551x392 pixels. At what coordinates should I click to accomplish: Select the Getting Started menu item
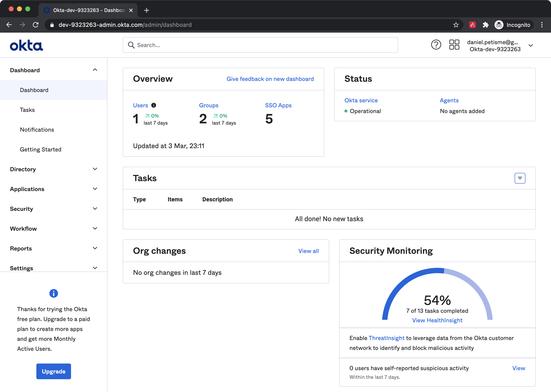pyautogui.click(x=40, y=149)
